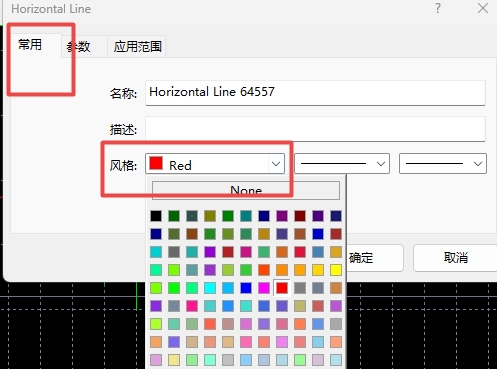
Task: Click the None button in color palette
Action: [x=246, y=190]
